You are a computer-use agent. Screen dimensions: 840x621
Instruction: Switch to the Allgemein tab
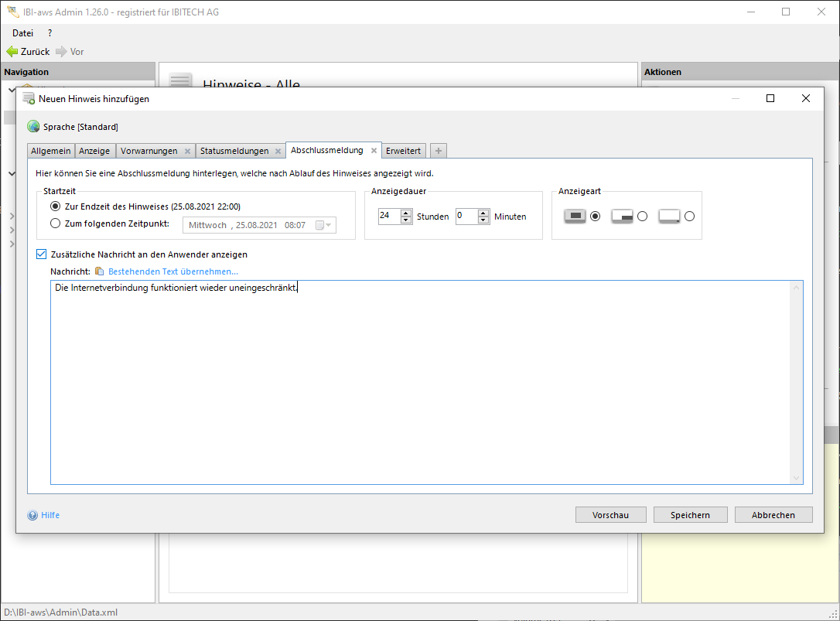click(51, 151)
